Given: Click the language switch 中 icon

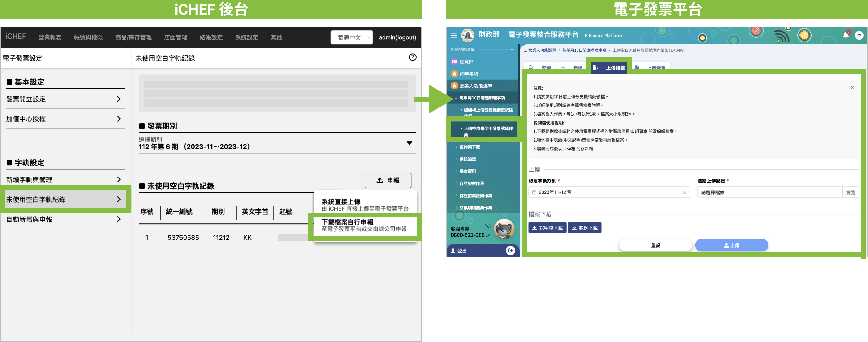Looking at the screenshot, I should click(x=859, y=35).
